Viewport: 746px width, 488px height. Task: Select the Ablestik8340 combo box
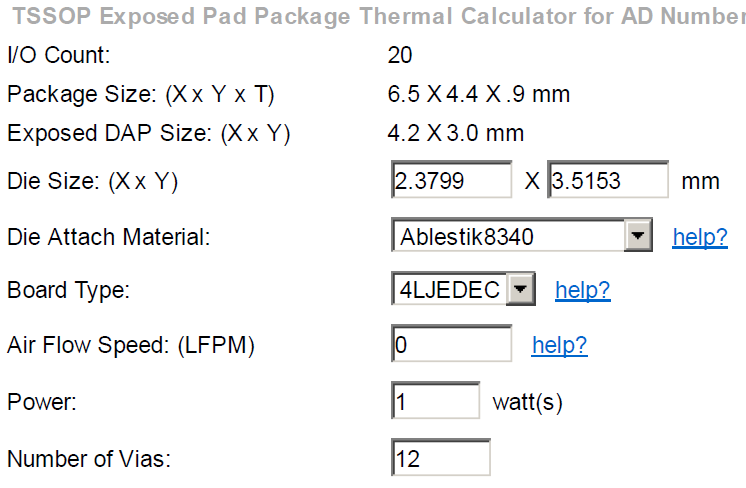(x=521, y=235)
